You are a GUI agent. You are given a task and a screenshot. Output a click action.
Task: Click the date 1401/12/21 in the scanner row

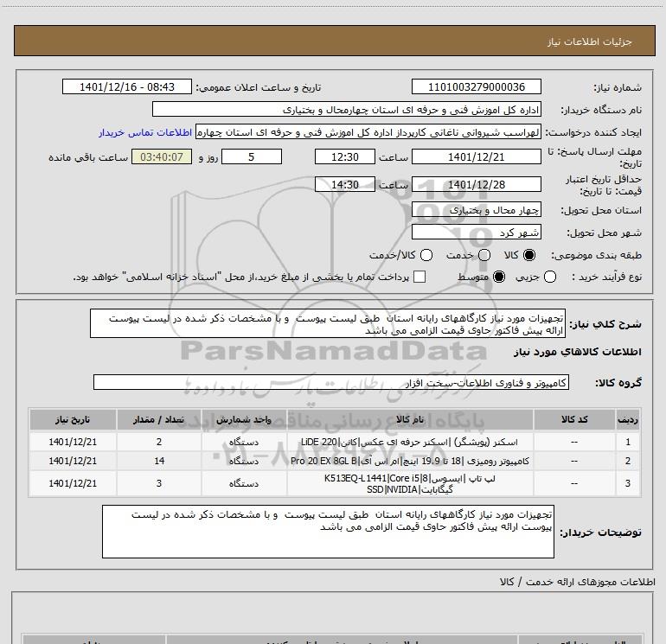[x=73, y=442]
